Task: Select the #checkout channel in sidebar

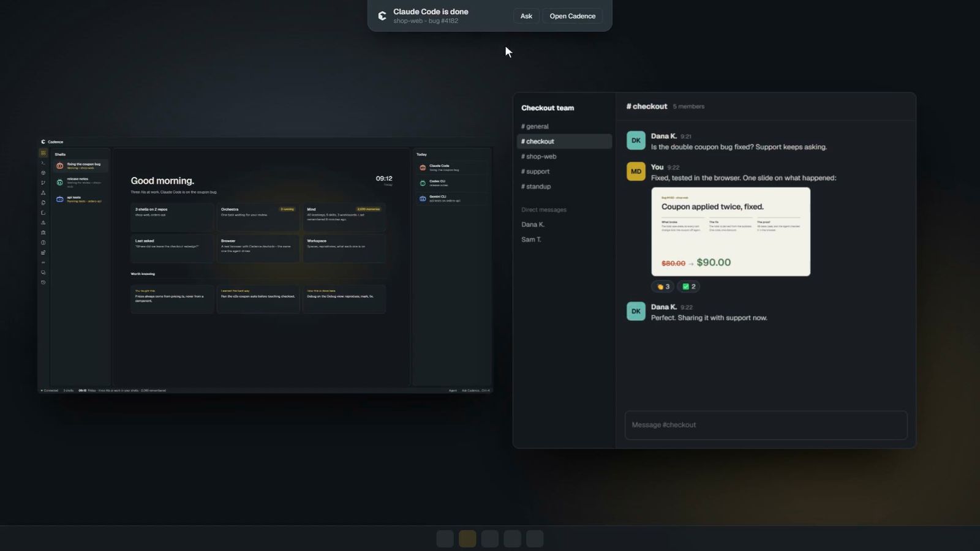Action: tap(564, 141)
